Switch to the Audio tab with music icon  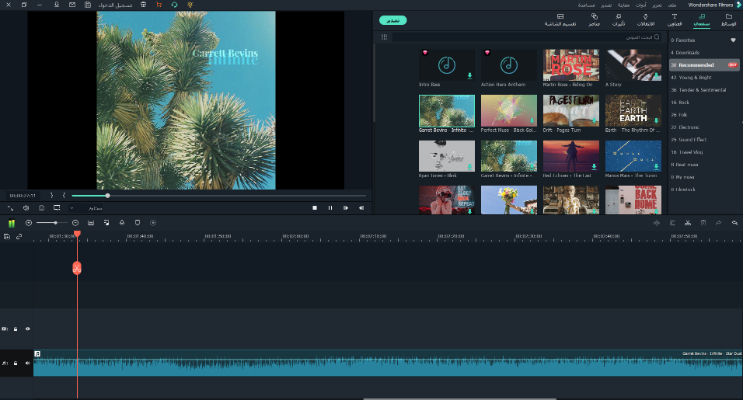701,19
